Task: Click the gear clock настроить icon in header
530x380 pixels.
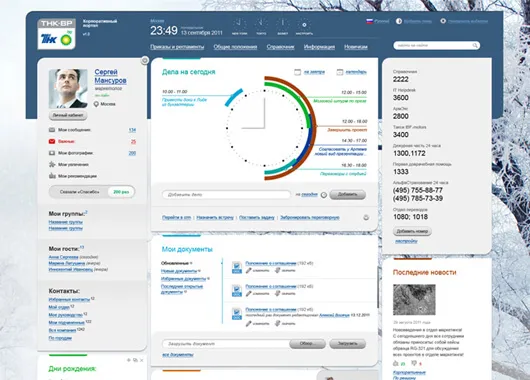Action: tap(304, 24)
